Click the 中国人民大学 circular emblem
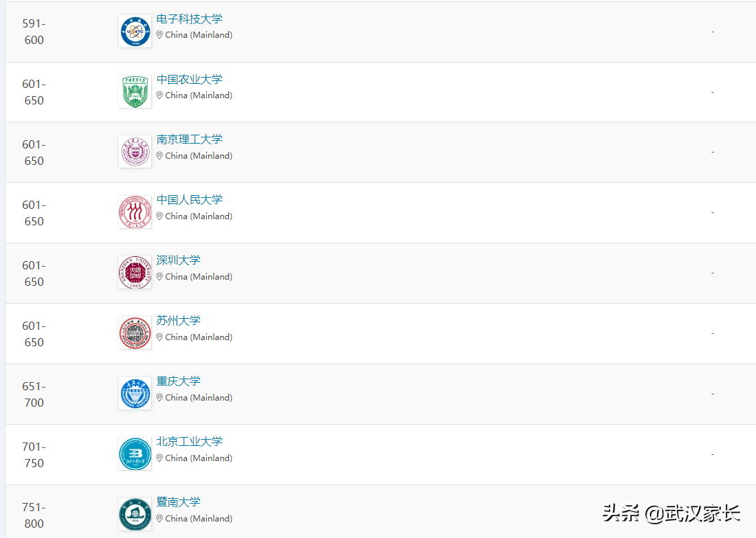The height and width of the screenshot is (538, 756). [135, 212]
